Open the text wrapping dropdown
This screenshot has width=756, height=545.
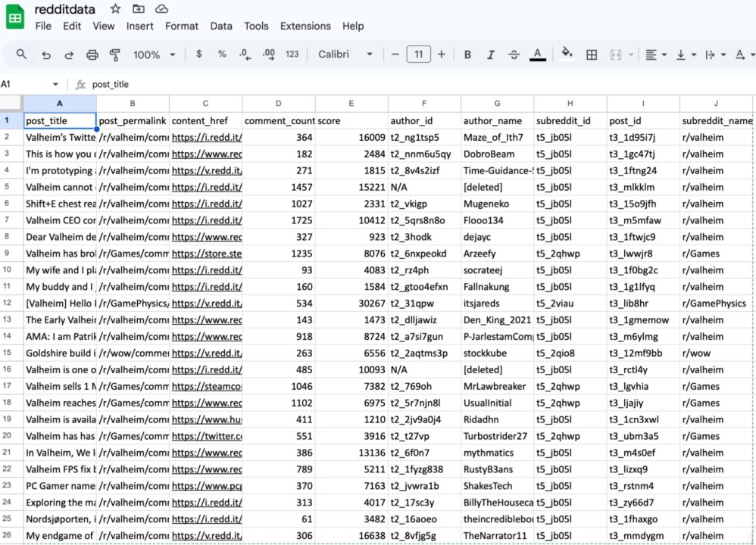tap(716, 54)
